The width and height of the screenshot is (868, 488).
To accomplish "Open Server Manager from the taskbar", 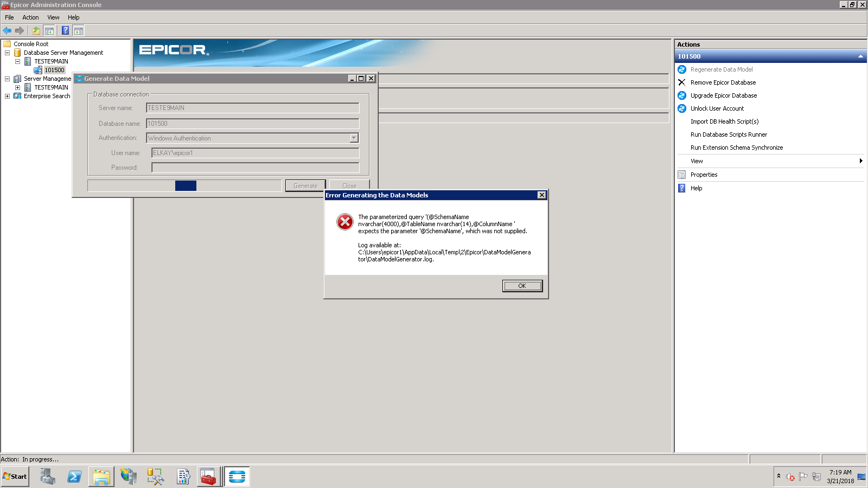I will coord(48,477).
